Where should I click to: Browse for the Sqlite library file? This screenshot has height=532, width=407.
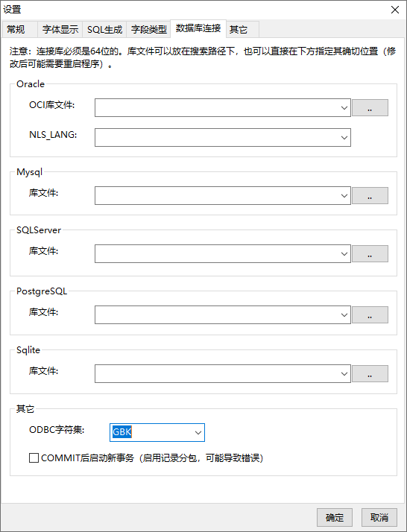pyautogui.click(x=370, y=373)
